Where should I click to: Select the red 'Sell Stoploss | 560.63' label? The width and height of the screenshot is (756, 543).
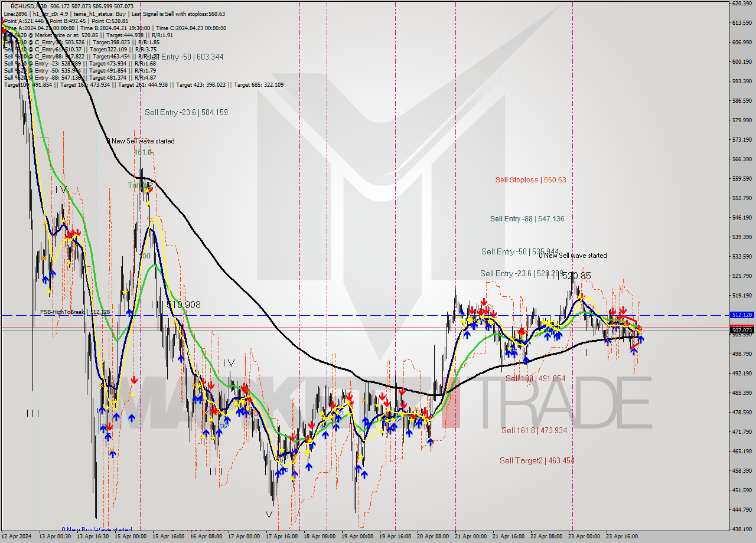point(530,179)
